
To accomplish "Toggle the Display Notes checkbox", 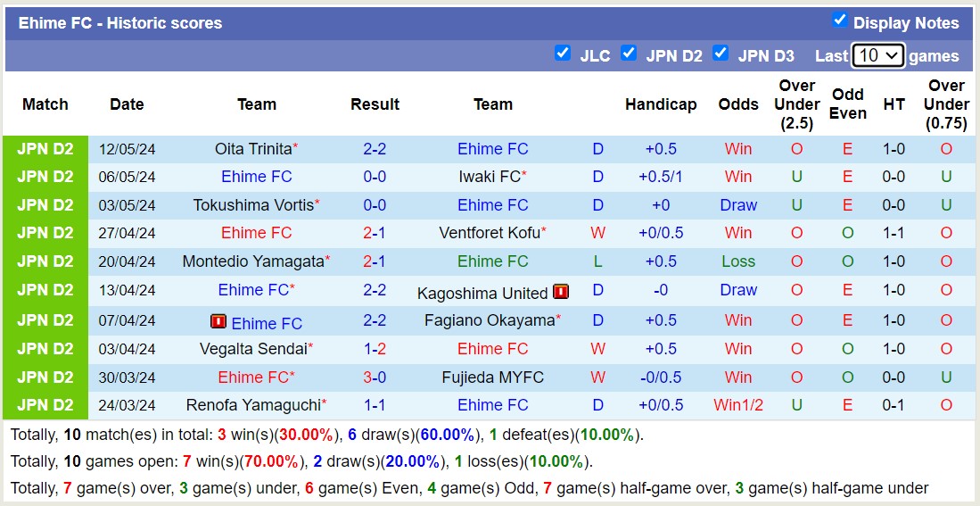I will click(839, 21).
